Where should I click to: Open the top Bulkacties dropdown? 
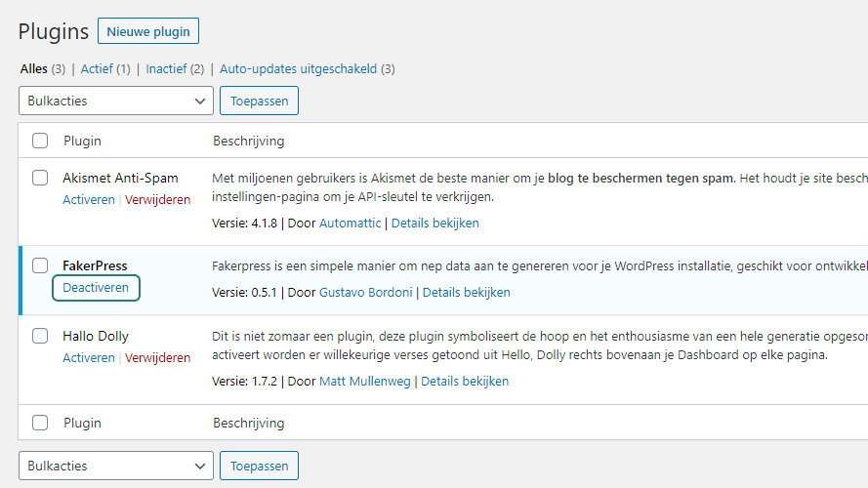116,101
